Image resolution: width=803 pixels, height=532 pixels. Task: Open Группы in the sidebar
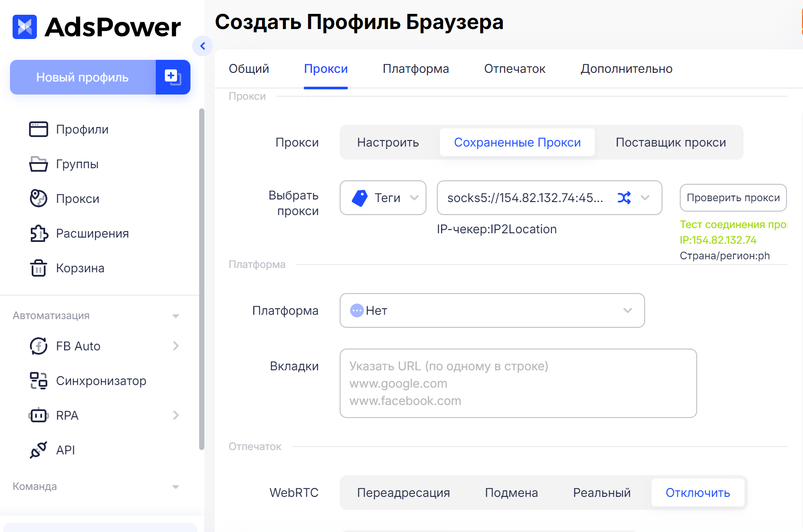point(77,164)
